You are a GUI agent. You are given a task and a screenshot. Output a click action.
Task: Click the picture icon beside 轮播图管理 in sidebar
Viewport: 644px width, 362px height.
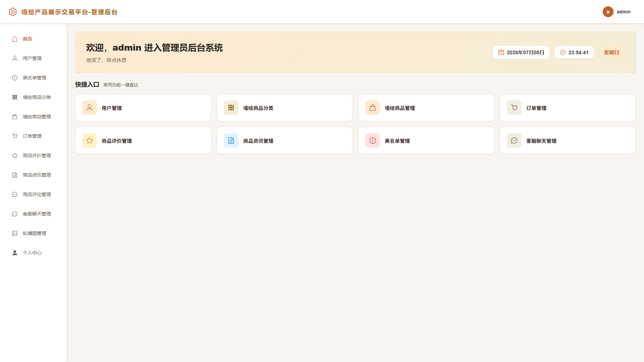coord(15,233)
